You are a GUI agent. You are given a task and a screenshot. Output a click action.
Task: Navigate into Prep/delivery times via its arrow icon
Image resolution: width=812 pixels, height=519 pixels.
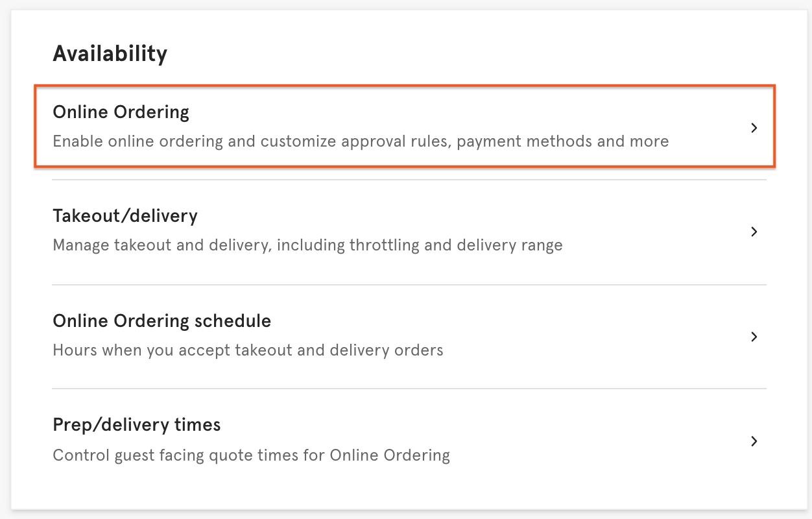click(754, 441)
